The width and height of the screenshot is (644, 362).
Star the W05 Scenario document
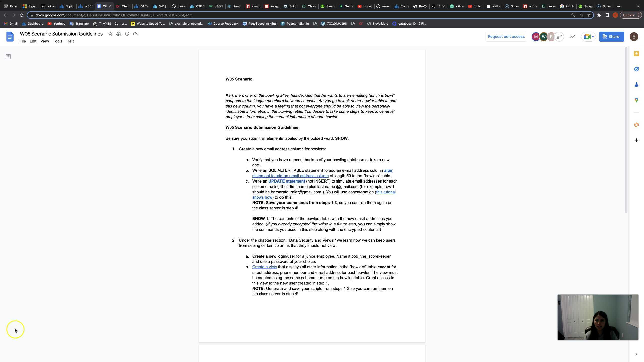click(x=110, y=34)
